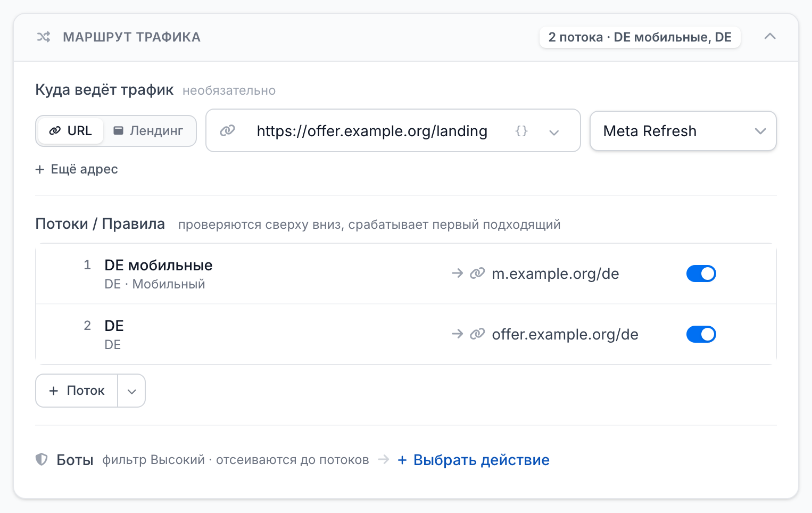Collapse the МАРШРУТ ТРАФИКА section chevron

pos(769,37)
